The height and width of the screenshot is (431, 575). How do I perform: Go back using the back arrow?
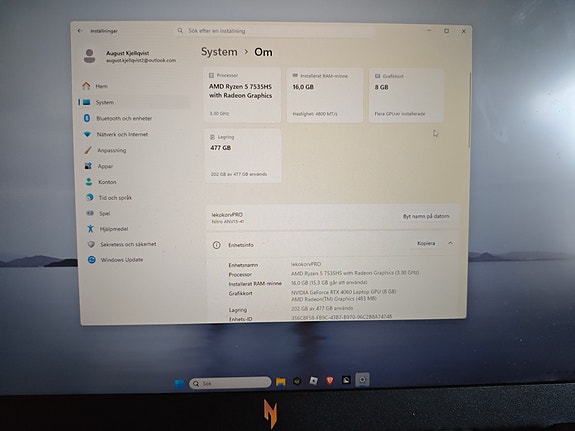coord(80,31)
